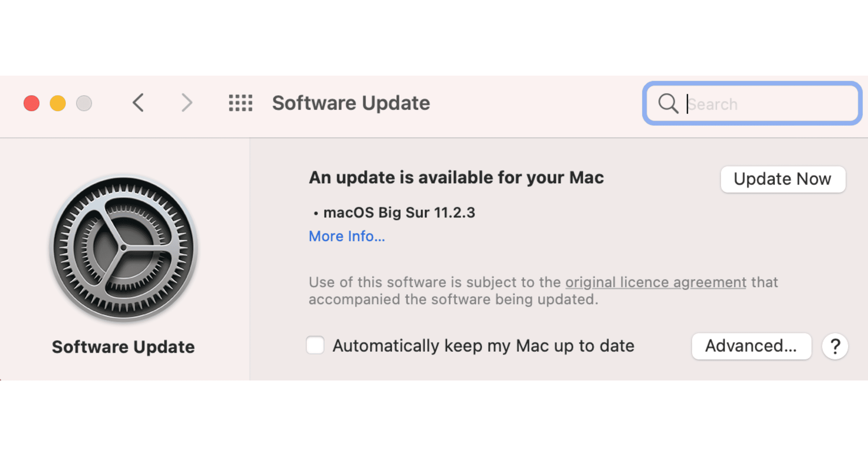Close the window with the red button
This screenshot has width=868, height=456.
[31, 104]
